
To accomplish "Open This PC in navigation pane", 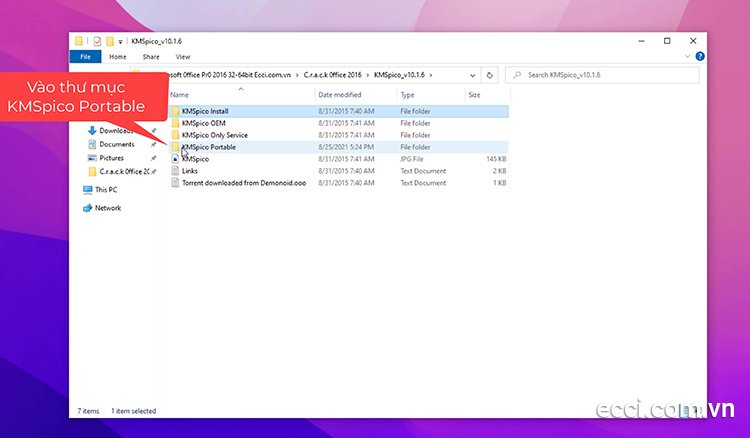I will [x=105, y=189].
